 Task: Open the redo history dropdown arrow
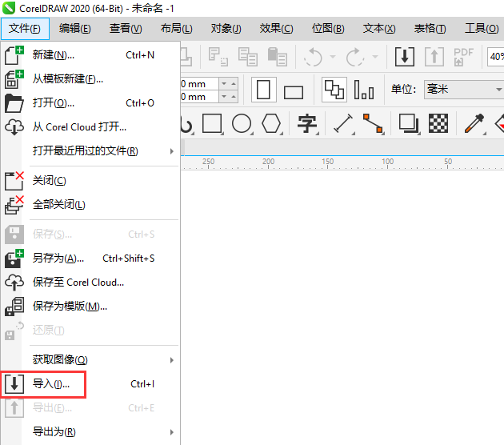[375, 57]
